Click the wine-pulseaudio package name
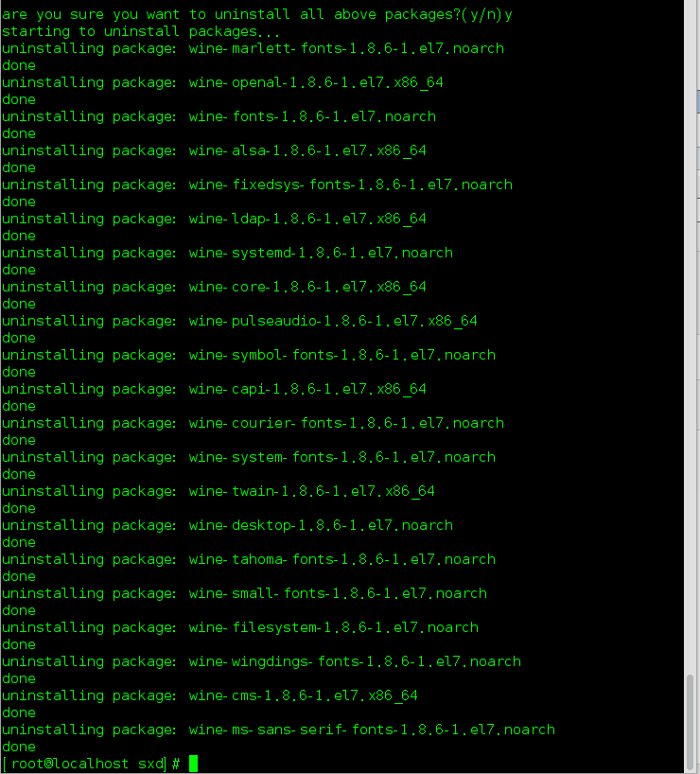The image size is (700, 774). pos(333,321)
